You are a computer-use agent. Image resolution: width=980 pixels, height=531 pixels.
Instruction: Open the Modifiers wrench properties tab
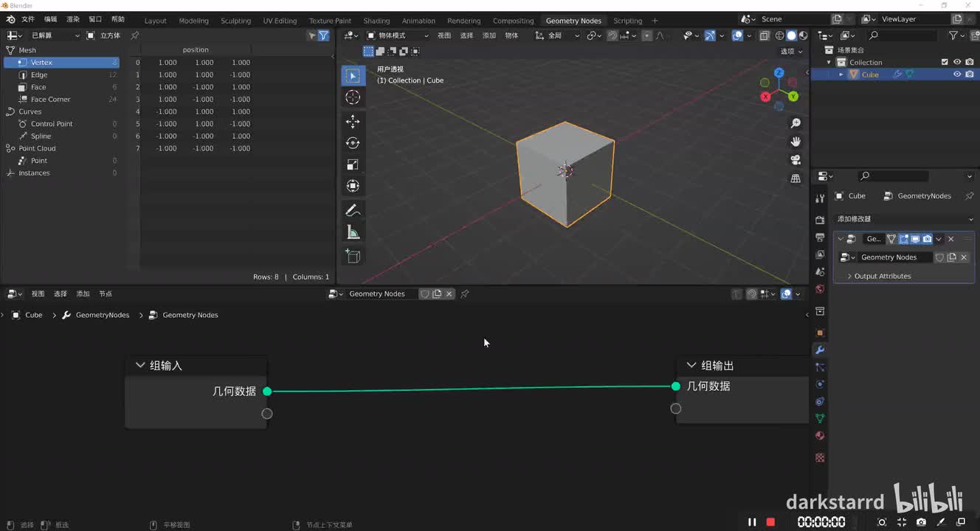819,350
